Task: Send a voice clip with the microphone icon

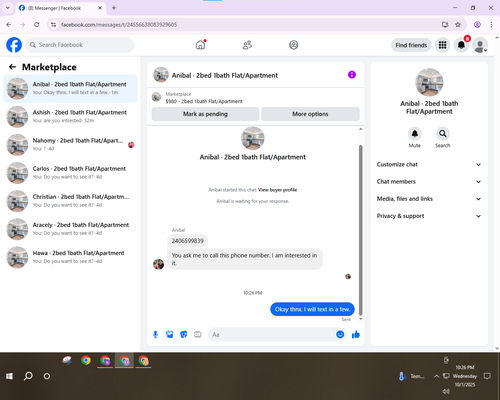Action: point(155,334)
